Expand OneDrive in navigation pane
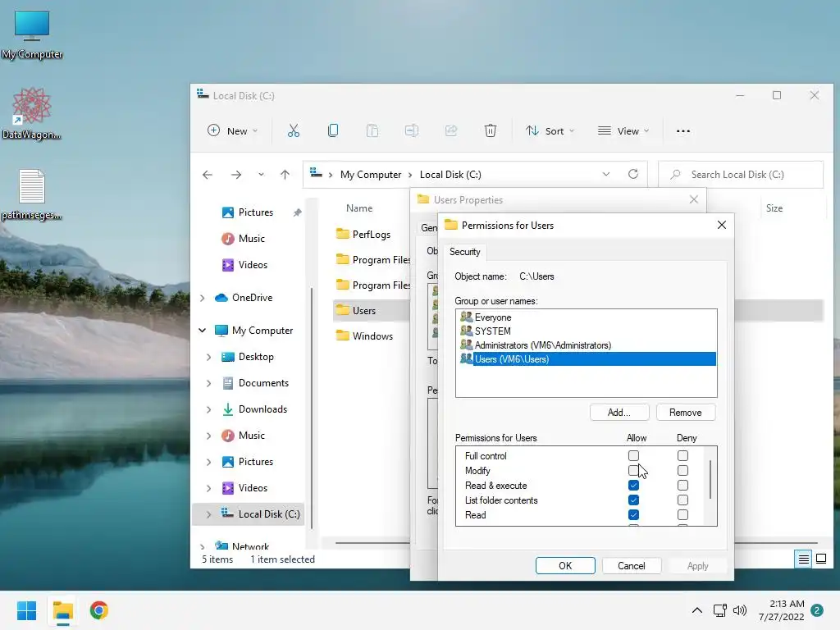The width and height of the screenshot is (840, 630). point(203,298)
